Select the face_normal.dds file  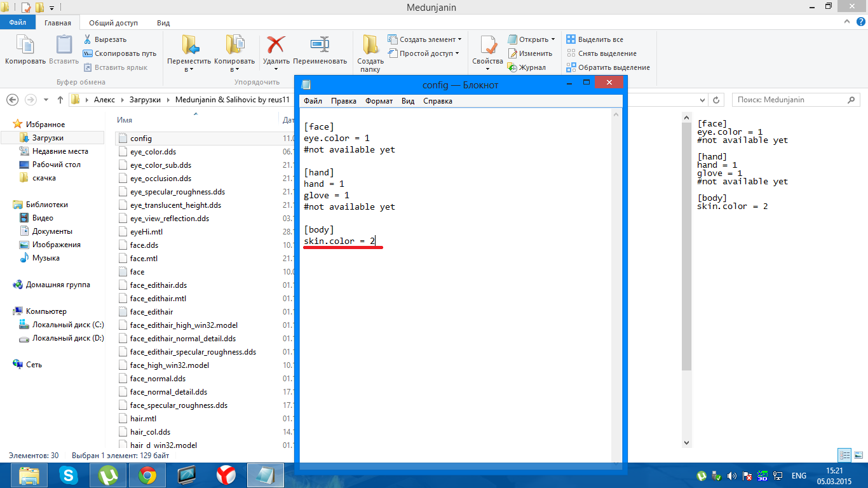[x=158, y=379]
